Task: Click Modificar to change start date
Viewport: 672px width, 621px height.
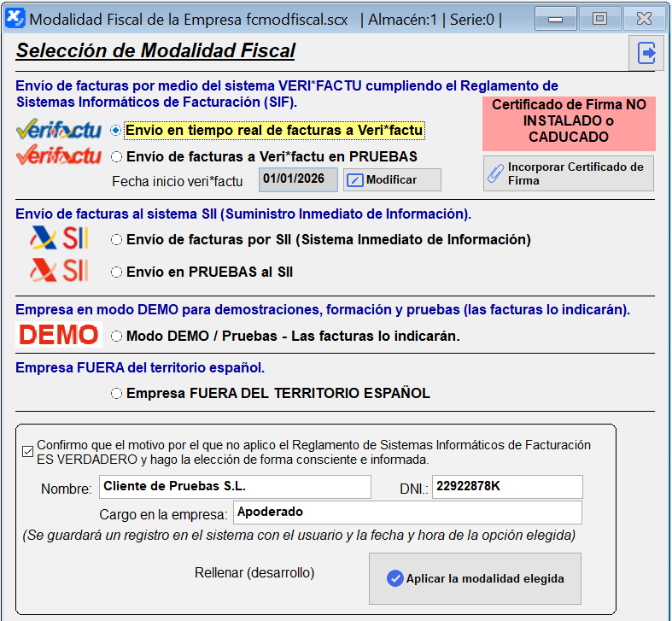Action: (392, 179)
